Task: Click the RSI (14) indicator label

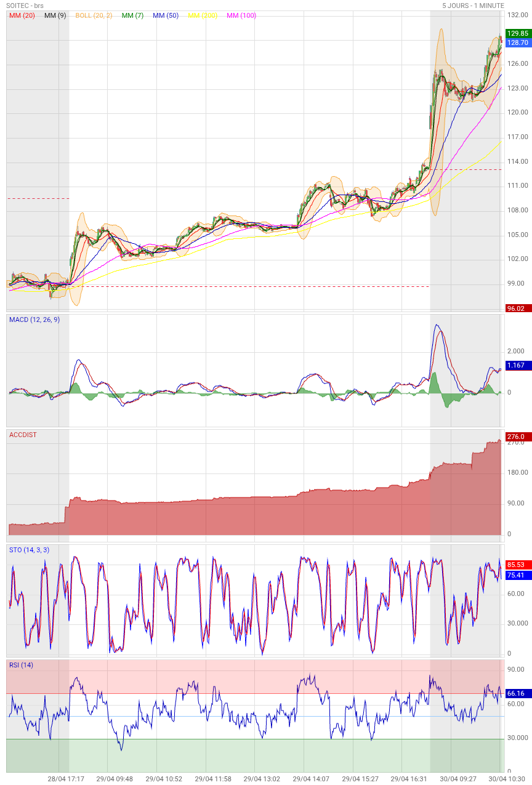Action: pos(22,665)
